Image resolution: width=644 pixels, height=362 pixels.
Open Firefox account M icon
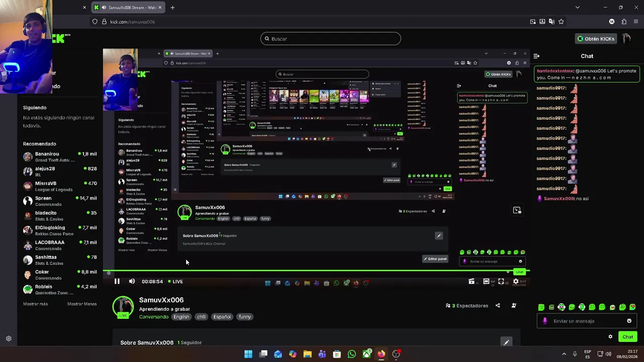(x=612, y=22)
